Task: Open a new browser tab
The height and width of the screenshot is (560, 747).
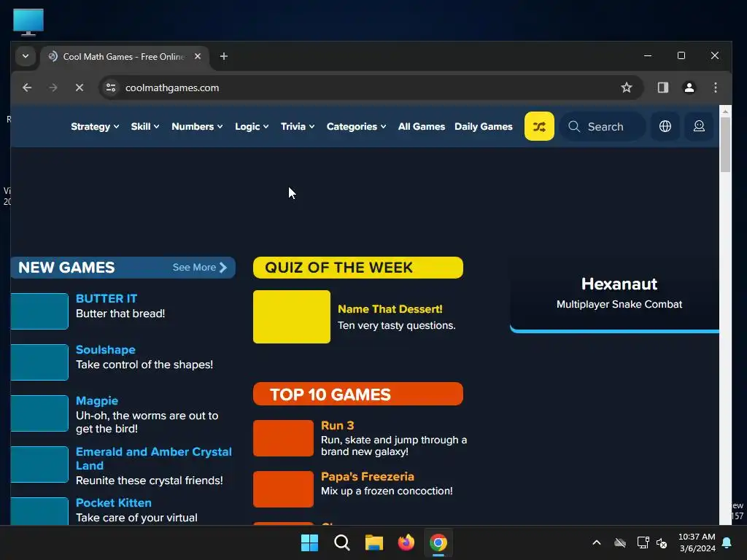Action: pos(223,56)
